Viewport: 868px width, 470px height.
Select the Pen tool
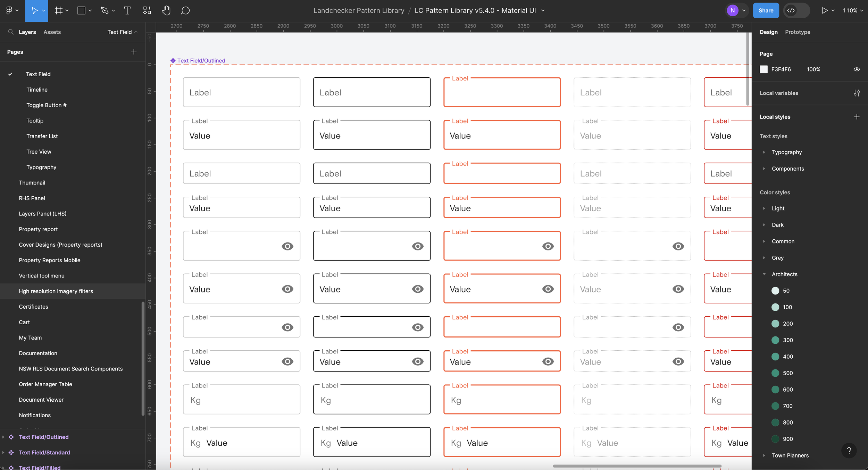(104, 10)
